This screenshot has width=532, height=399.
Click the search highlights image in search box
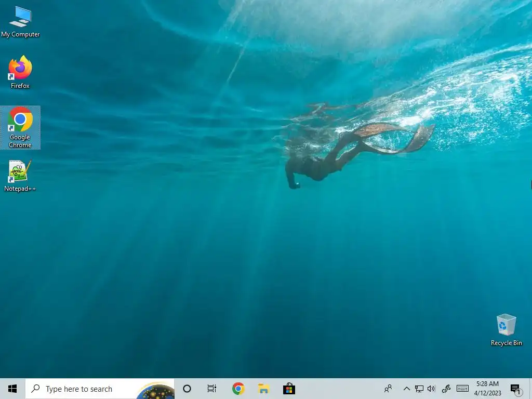tap(156, 391)
